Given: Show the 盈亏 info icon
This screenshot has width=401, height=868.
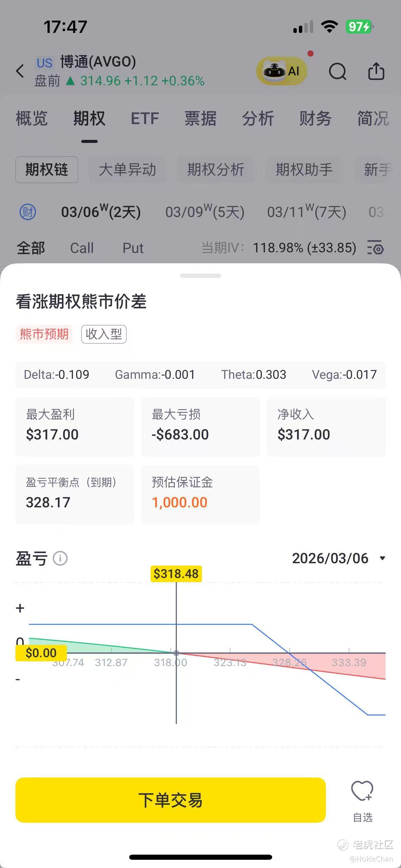Looking at the screenshot, I should point(60,558).
